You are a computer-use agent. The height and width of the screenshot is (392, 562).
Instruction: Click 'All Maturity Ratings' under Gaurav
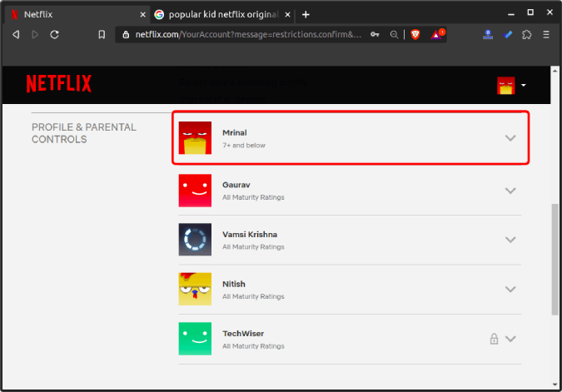(x=253, y=197)
